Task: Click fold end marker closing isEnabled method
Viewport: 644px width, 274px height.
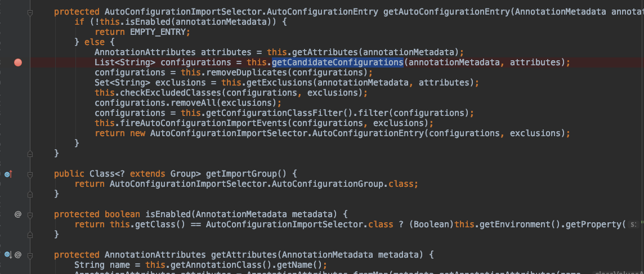Action: [30, 235]
